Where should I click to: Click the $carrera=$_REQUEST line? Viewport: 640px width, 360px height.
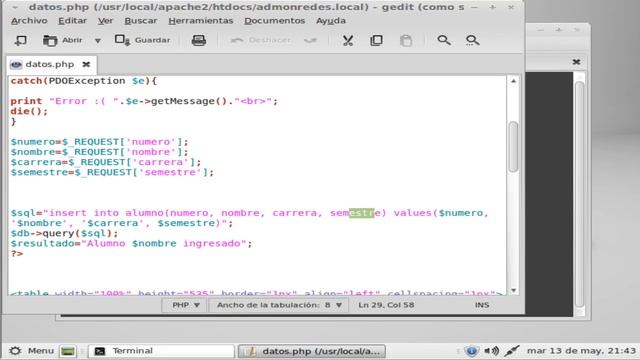click(x=106, y=162)
